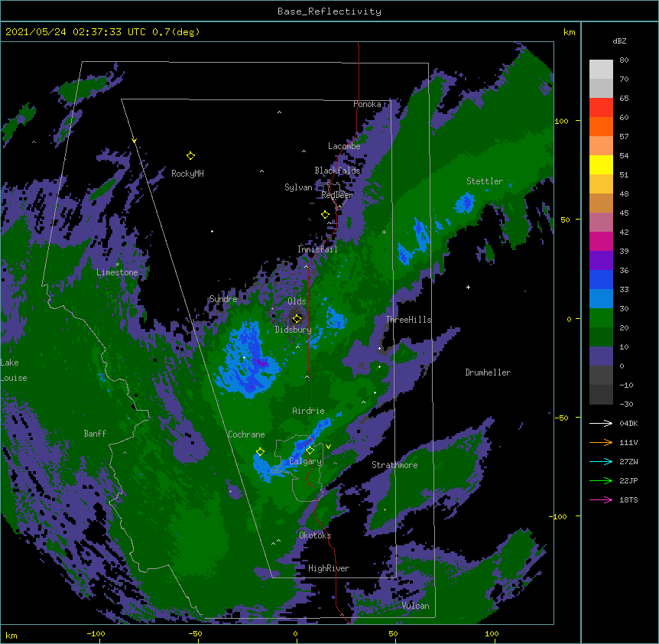Click the Strathmore town label

394,465
